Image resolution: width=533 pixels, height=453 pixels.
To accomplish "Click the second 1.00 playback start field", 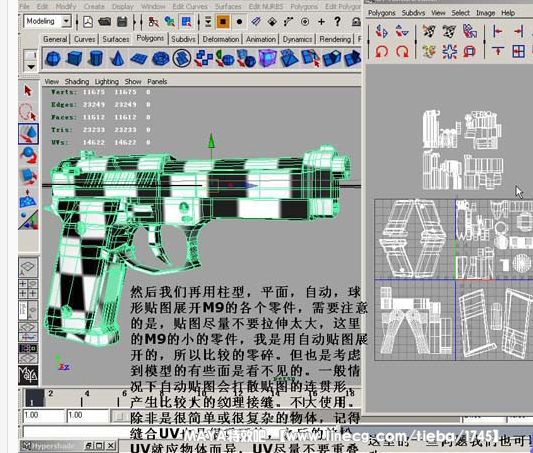I will tap(88, 415).
